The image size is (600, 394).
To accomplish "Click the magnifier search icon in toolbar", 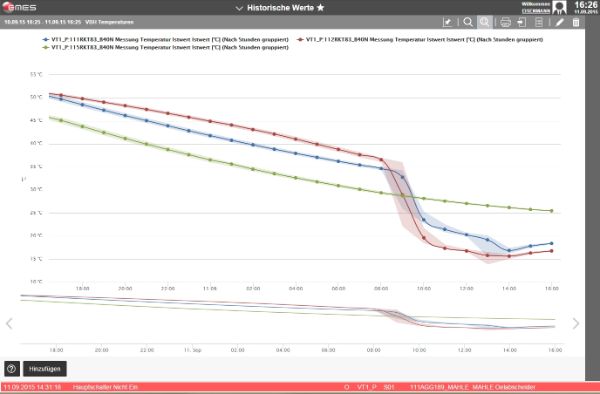I will (468, 22).
